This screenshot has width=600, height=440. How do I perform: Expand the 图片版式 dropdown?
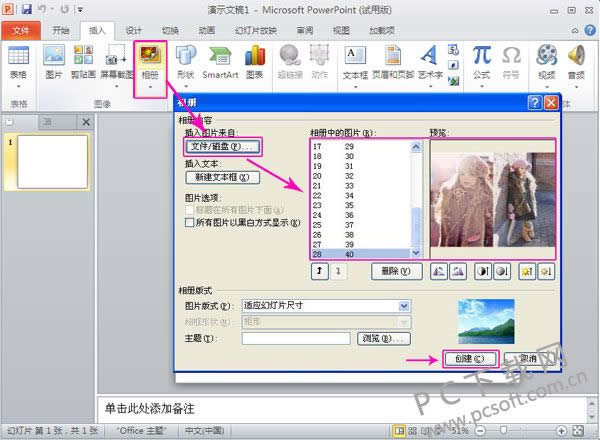[x=404, y=306]
